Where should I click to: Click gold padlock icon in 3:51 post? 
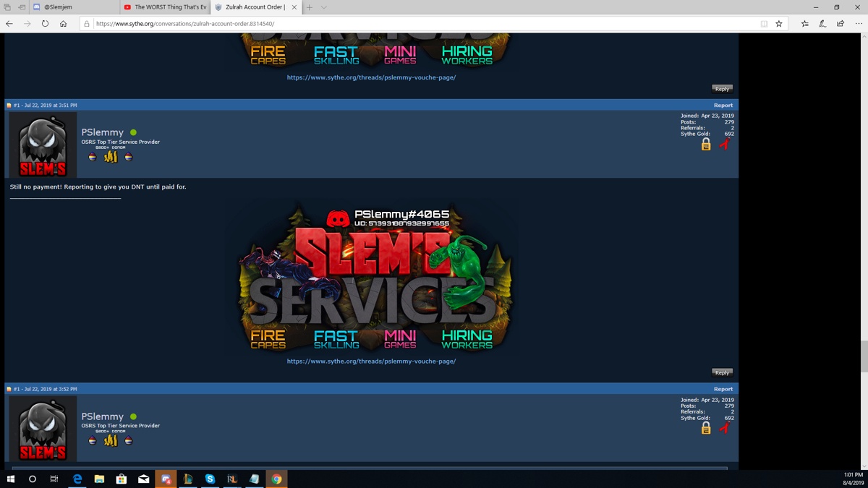(706, 145)
